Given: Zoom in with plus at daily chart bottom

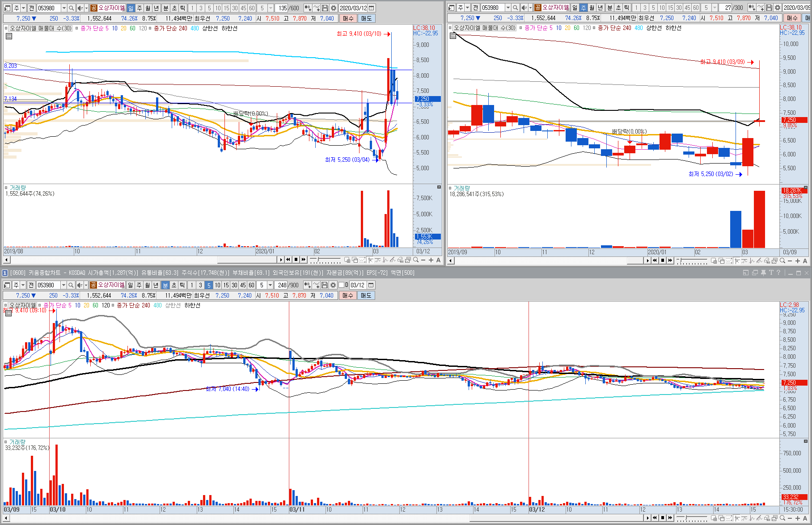Looking at the screenshot, I should [431, 260].
